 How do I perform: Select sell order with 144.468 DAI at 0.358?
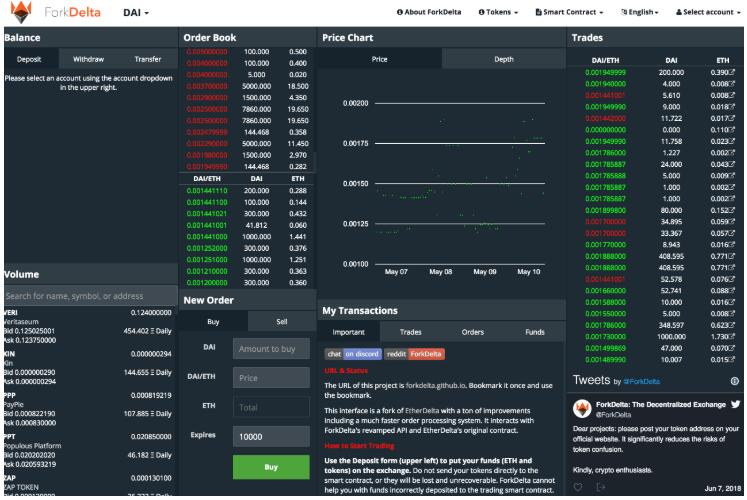(247, 132)
